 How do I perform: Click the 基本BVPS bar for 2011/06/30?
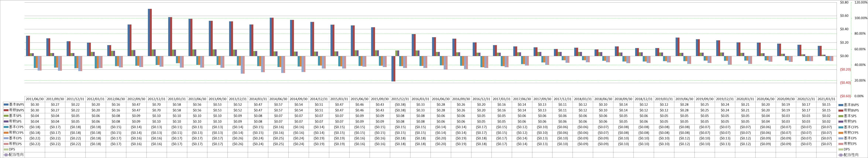tap(27, 46)
